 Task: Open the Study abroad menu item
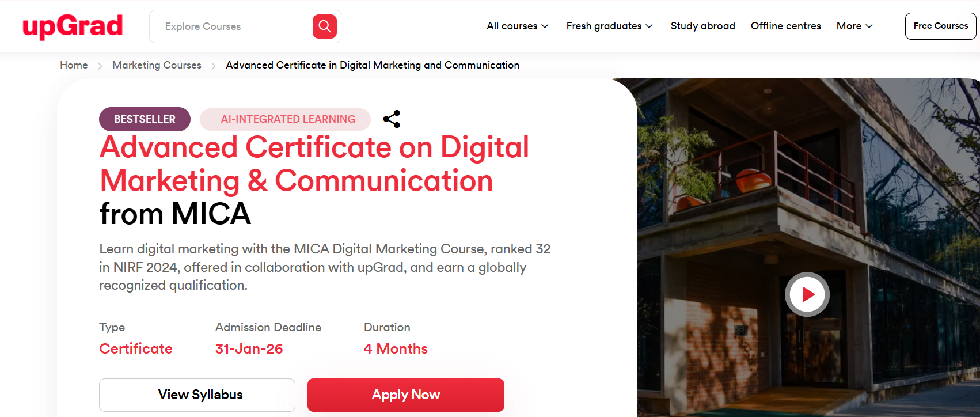[x=702, y=26]
